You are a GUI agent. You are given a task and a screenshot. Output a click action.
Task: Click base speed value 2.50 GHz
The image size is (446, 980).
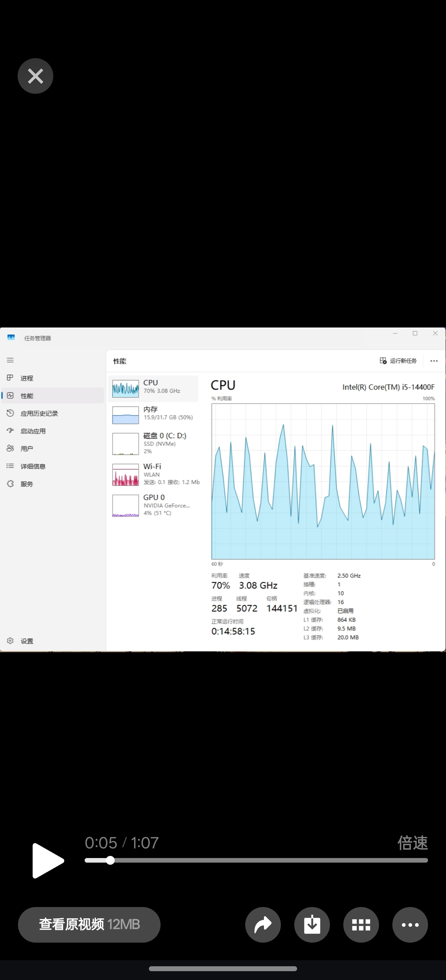(349, 576)
